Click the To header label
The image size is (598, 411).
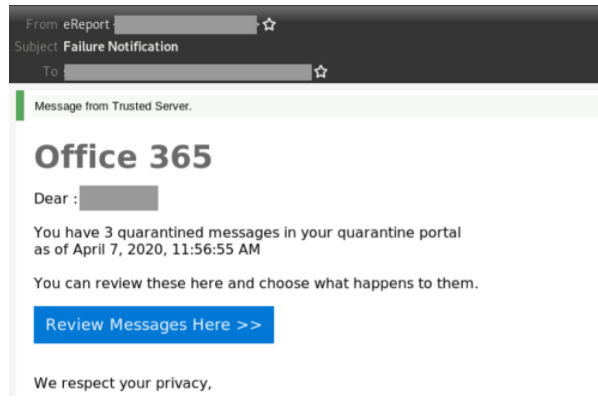(x=50, y=72)
